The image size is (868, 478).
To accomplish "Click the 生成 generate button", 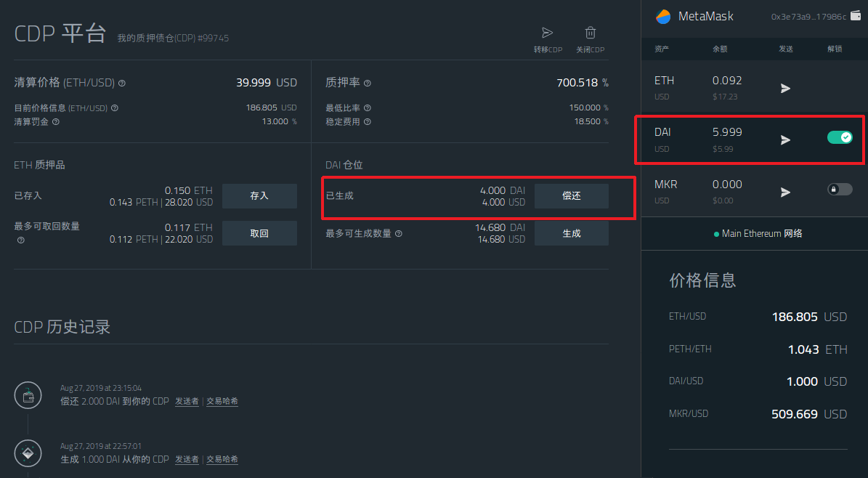I will tap(572, 233).
